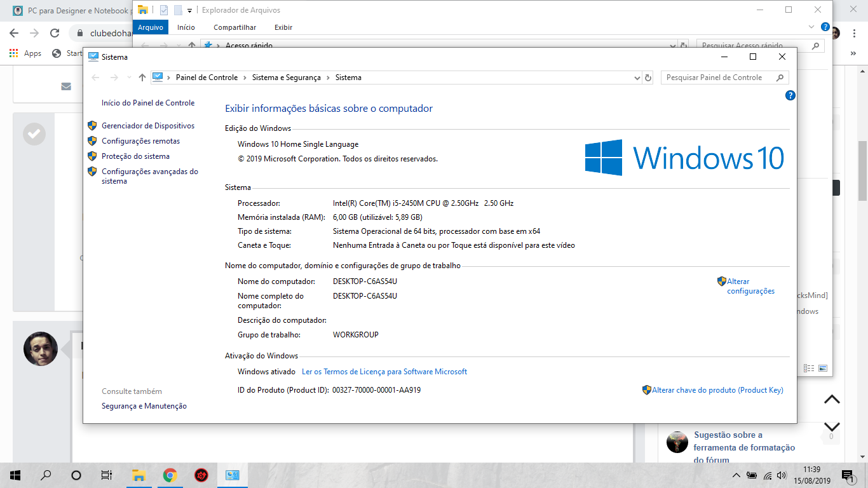Viewport: 868px width, 488px height.
Task: Open Gerenciador de Dispositivos
Action: tap(148, 126)
